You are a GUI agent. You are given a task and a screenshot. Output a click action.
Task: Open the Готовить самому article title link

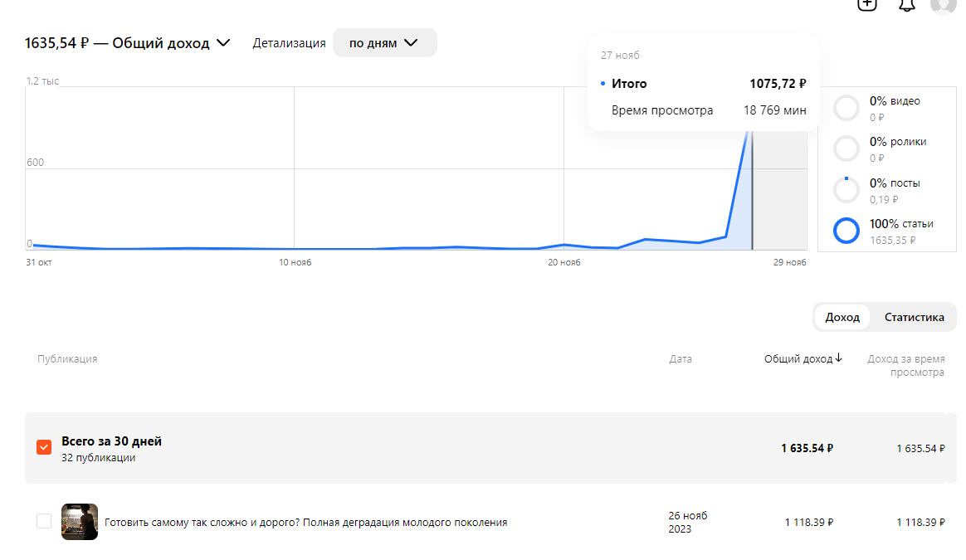[305, 523]
